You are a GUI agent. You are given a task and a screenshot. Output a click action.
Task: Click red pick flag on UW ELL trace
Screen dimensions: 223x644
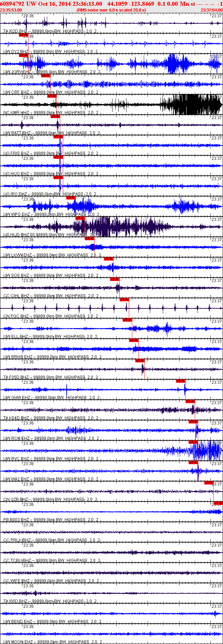pyautogui.click(x=127, y=320)
